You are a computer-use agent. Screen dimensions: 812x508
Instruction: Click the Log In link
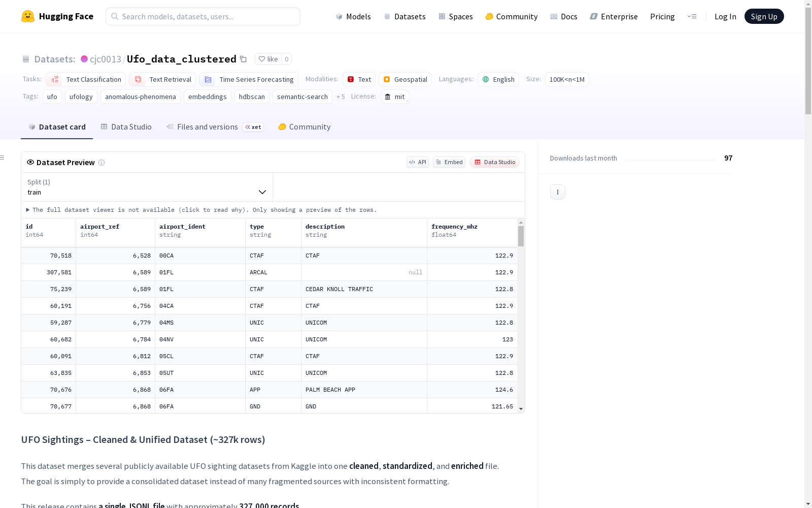(x=725, y=16)
